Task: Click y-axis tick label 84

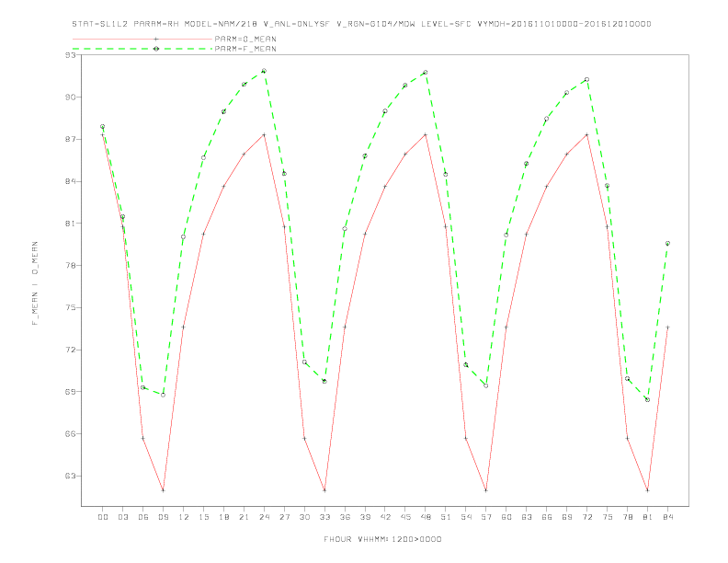Action: [71, 181]
